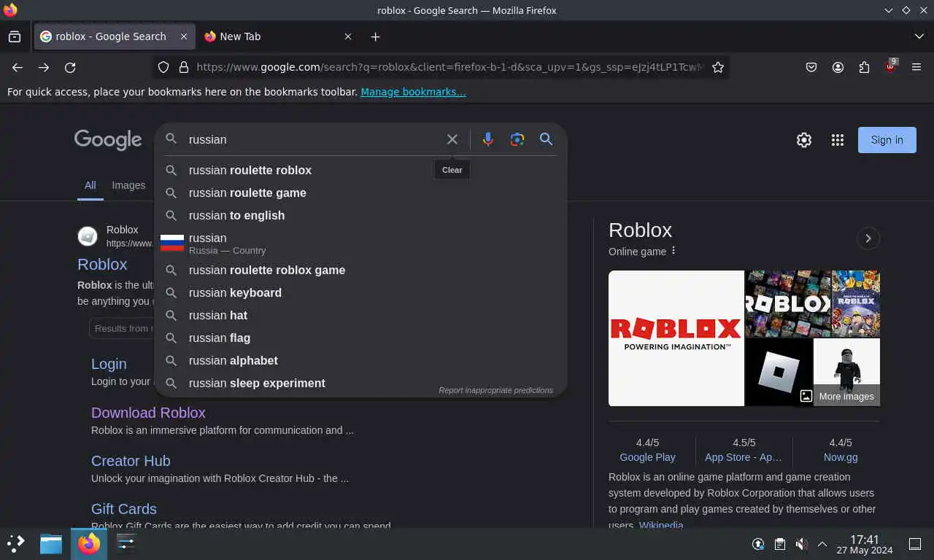This screenshot has height=560, width=934.
Task: Open App Store rating link
Action: pos(744,457)
